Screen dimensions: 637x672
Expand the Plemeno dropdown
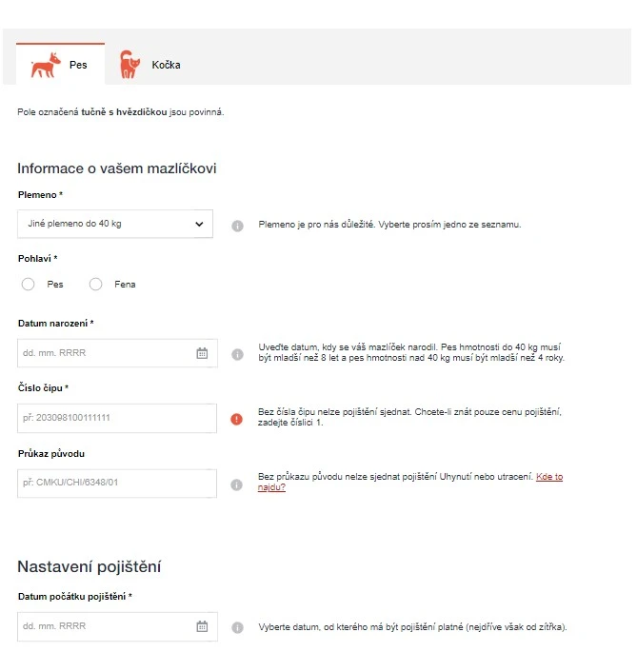point(115,224)
